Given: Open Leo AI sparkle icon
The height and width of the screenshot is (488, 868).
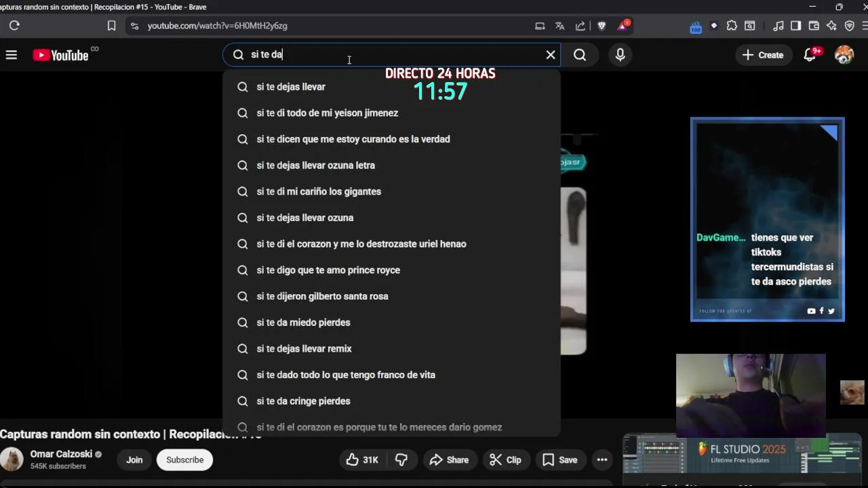Looking at the screenshot, I should pyautogui.click(x=831, y=26).
